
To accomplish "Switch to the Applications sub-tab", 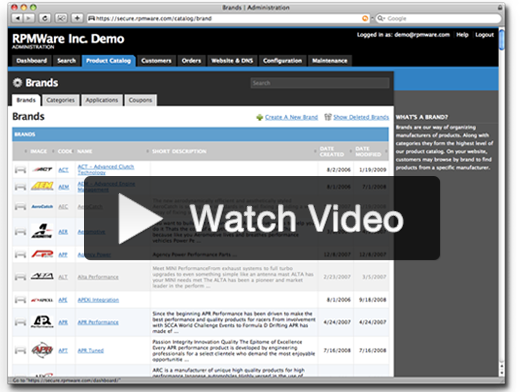I will coord(102,100).
